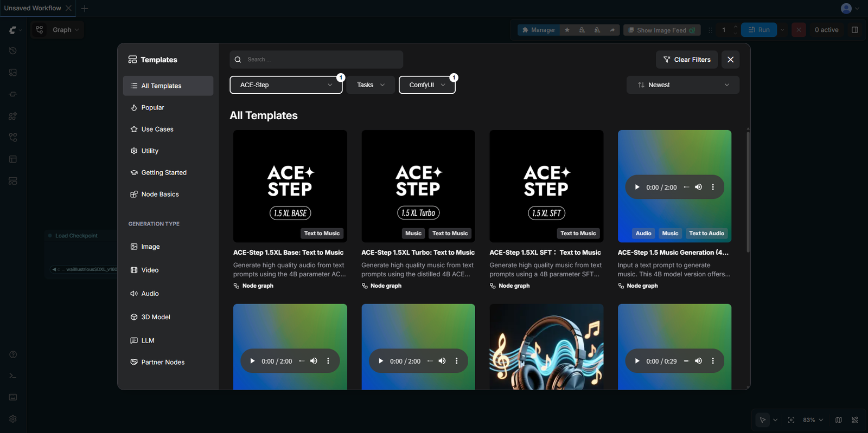868x433 pixels.
Task: Open the console terminal icon
Action: 13,376
